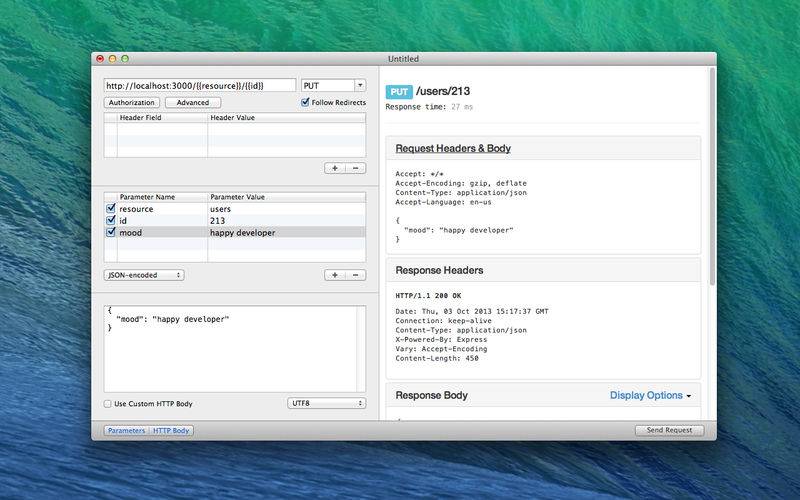
Task: Select the 'resource' parameter name cell
Action: (x=162, y=209)
